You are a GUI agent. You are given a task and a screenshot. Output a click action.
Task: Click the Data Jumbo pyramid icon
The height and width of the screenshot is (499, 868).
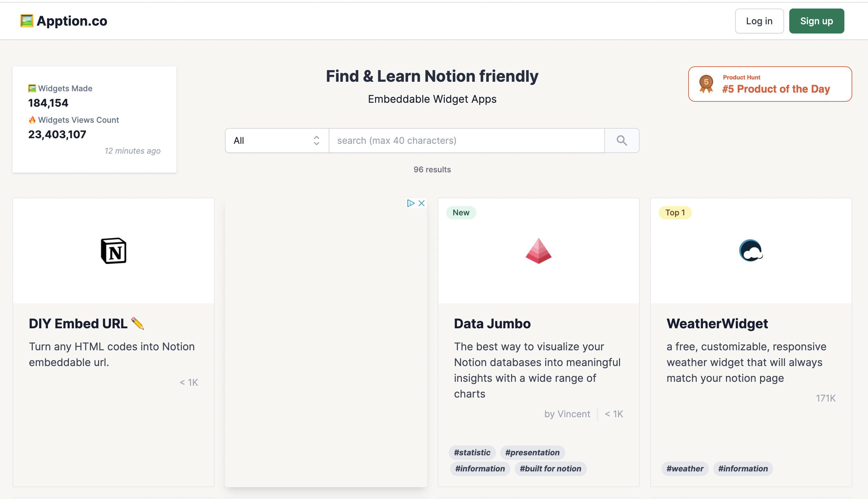tap(538, 251)
